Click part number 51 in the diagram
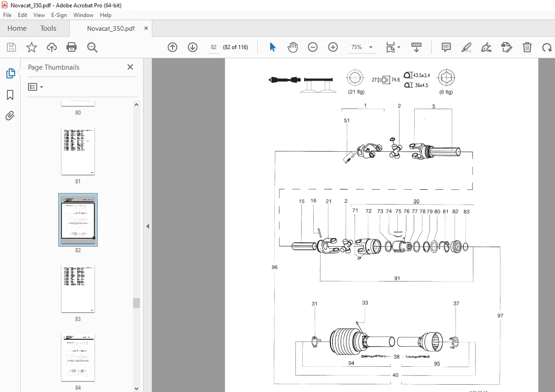This screenshot has width=555, height=392. point(347,121)
